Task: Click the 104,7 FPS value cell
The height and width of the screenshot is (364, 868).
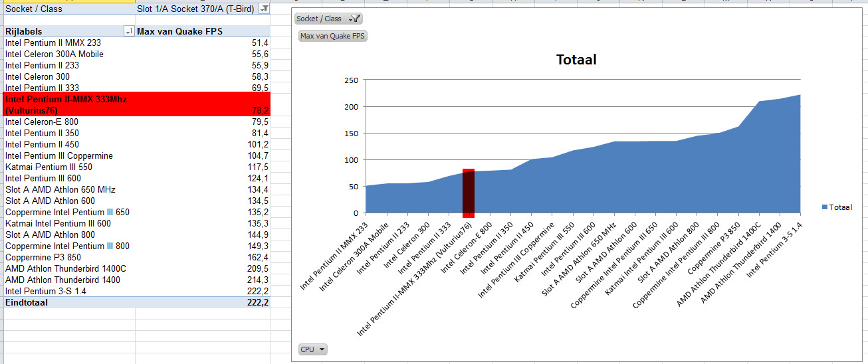Action: [202, 155]
